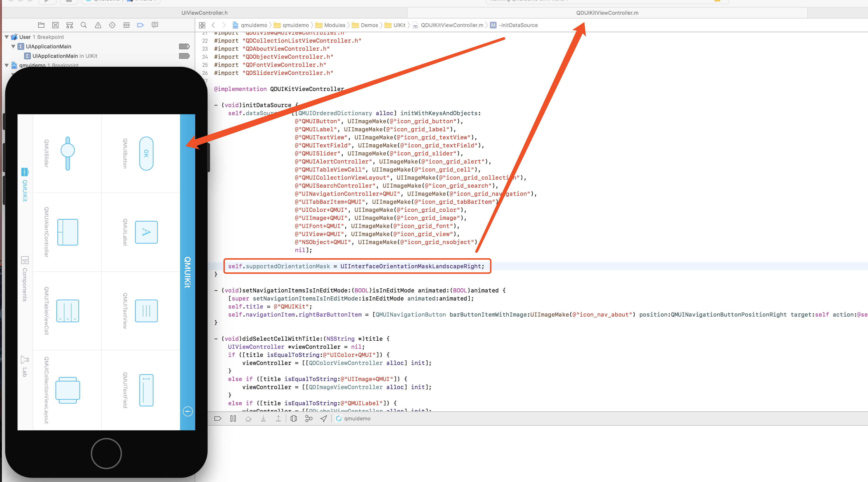Image resolution: width=868 pixels, height=482 pixels.
Task: Open the Report navigator speech bubble icon
Action: pyautogui.click(x=155, y=25)
